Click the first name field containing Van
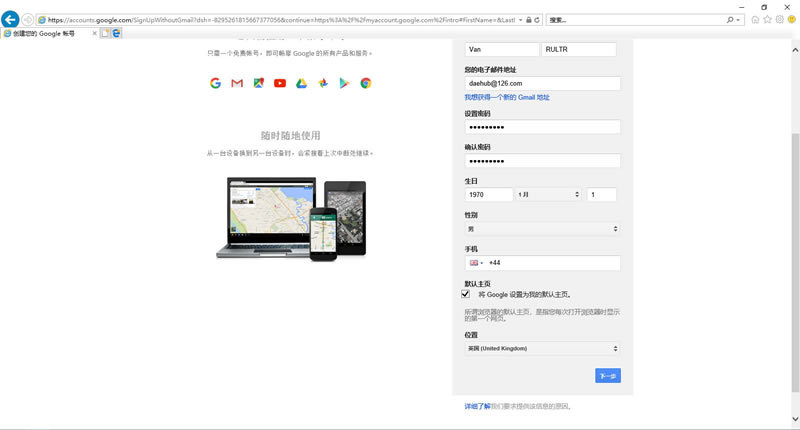Screen dimensions: 800x430 (x=502, y=49)
